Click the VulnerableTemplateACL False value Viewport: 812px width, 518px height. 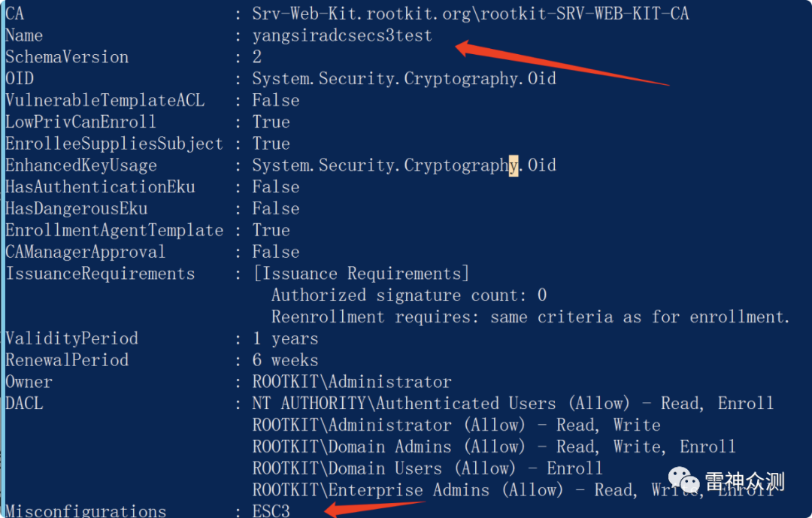click(x=275, y=101)
